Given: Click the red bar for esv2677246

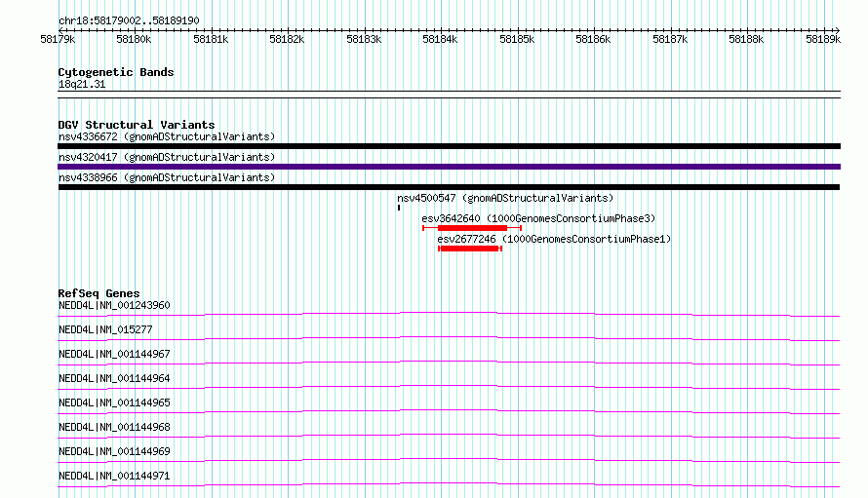Looking at the screenshot, I should point(470,249).
